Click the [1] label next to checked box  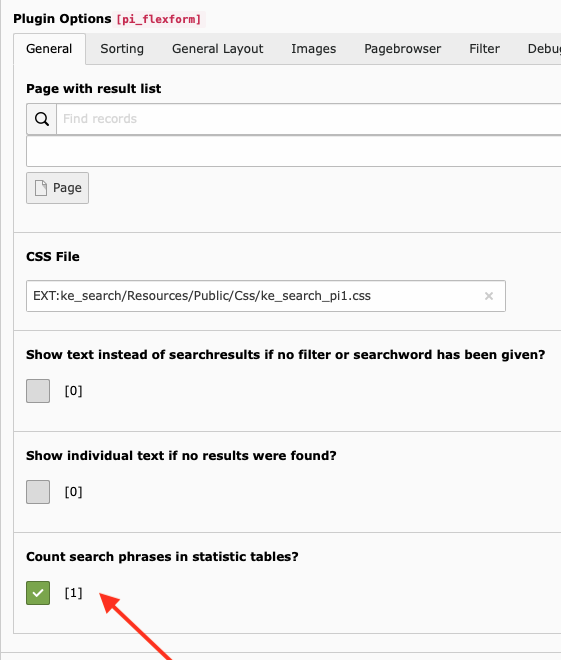tap(73, 593)
